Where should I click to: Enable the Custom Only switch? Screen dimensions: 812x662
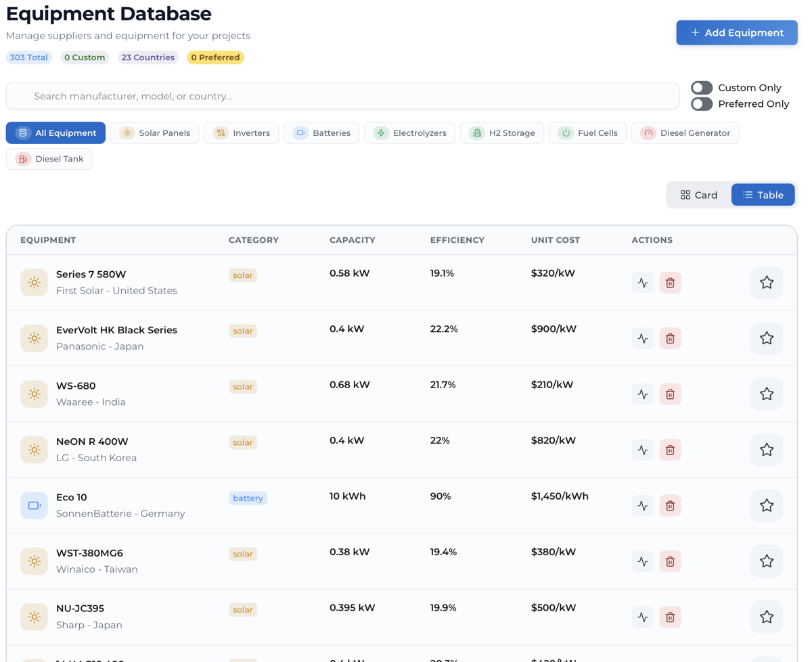[x=702, y=88]
